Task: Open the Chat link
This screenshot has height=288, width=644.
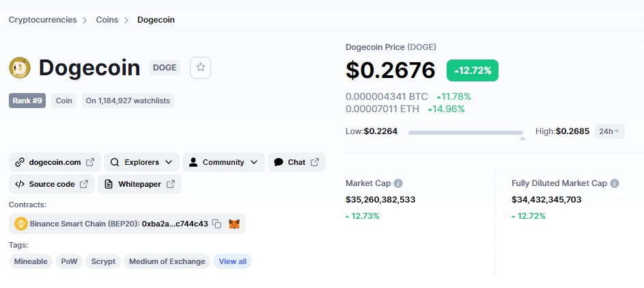Action: coord(296,162)
